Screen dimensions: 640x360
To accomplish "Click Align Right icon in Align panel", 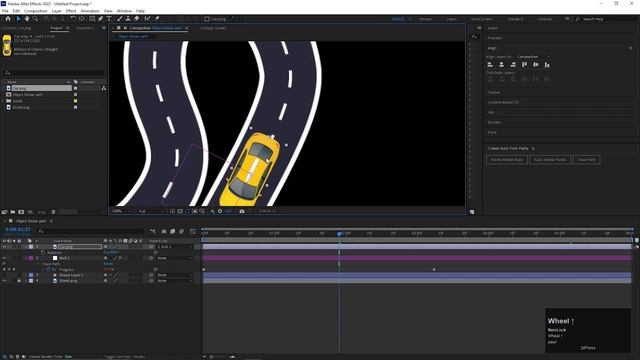I will [x=513, y=64].
